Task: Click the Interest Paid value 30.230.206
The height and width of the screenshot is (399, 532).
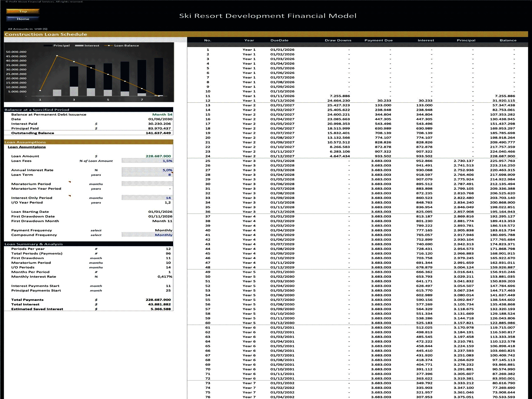Action: [159, 124]
